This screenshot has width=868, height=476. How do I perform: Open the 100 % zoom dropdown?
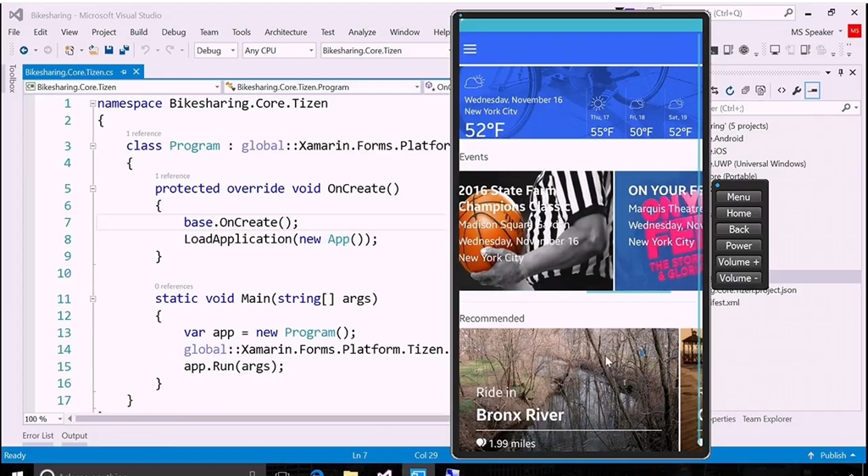44,419
